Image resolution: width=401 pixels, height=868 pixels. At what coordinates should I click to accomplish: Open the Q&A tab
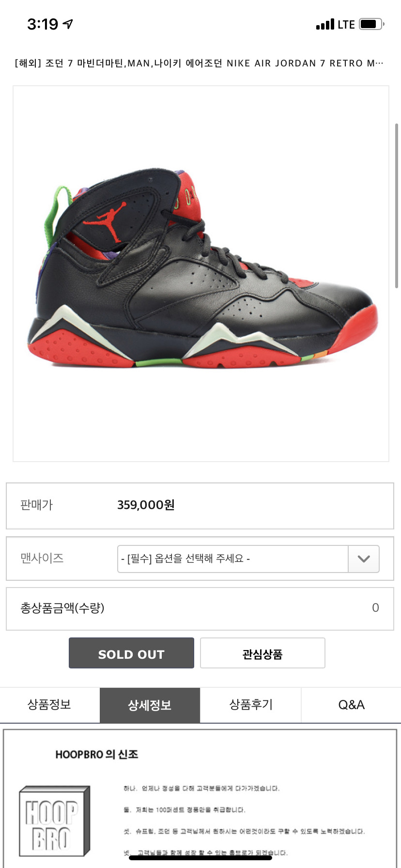pos(351,705)
